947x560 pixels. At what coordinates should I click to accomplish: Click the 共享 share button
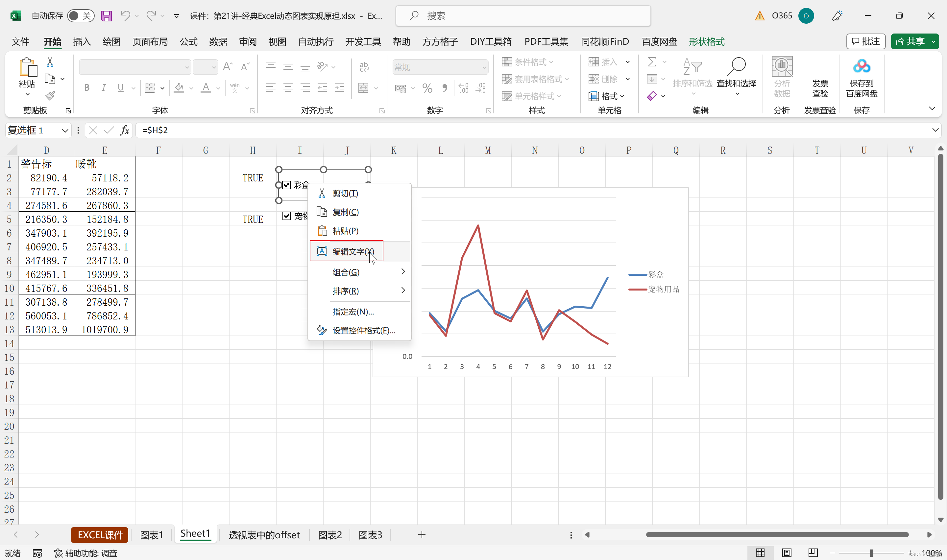(910, 41)
